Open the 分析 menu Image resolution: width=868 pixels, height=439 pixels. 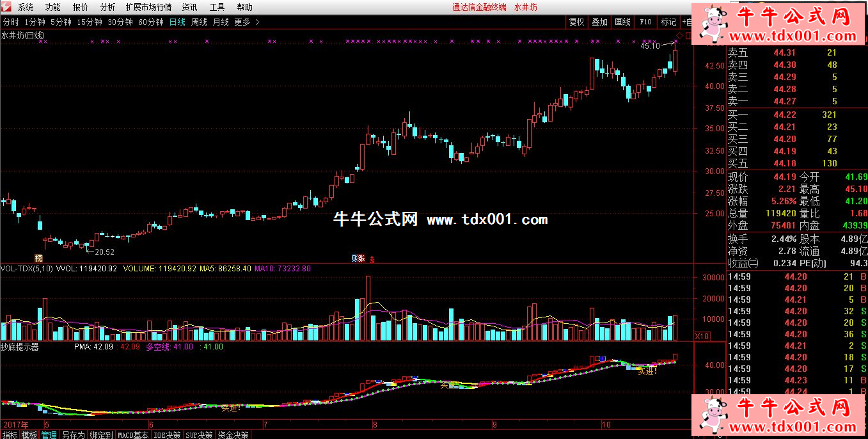(108, 7)
